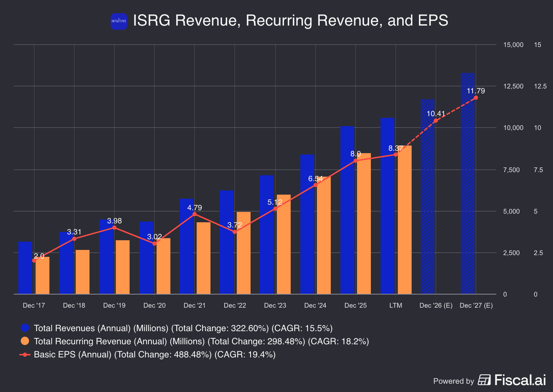Click the EPS data point labeled 4.79
This screenshot has height=392, width=553.
(x=195, y=214)
